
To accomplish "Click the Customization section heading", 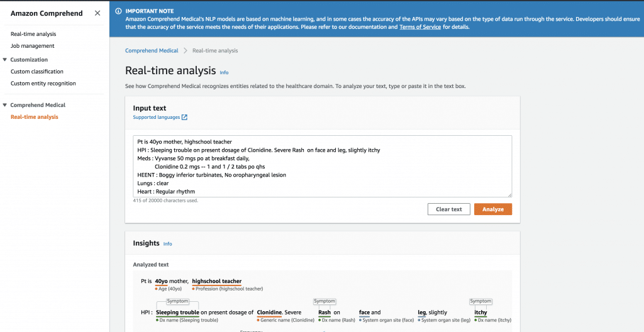I will pos(29,60).
